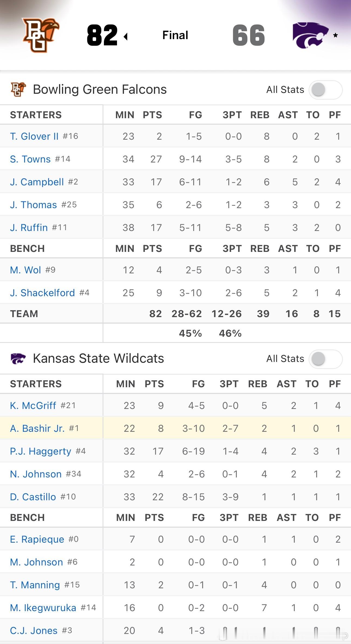Enable All Stats for Bowling Green Falcons
351x644 pixels.
click(x=325, y=90)
